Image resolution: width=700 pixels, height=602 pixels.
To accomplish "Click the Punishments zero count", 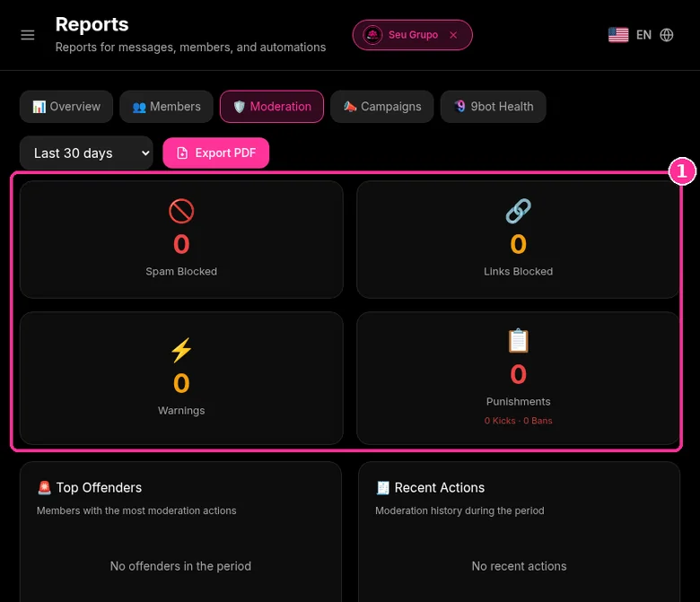I will coord(519,374).
